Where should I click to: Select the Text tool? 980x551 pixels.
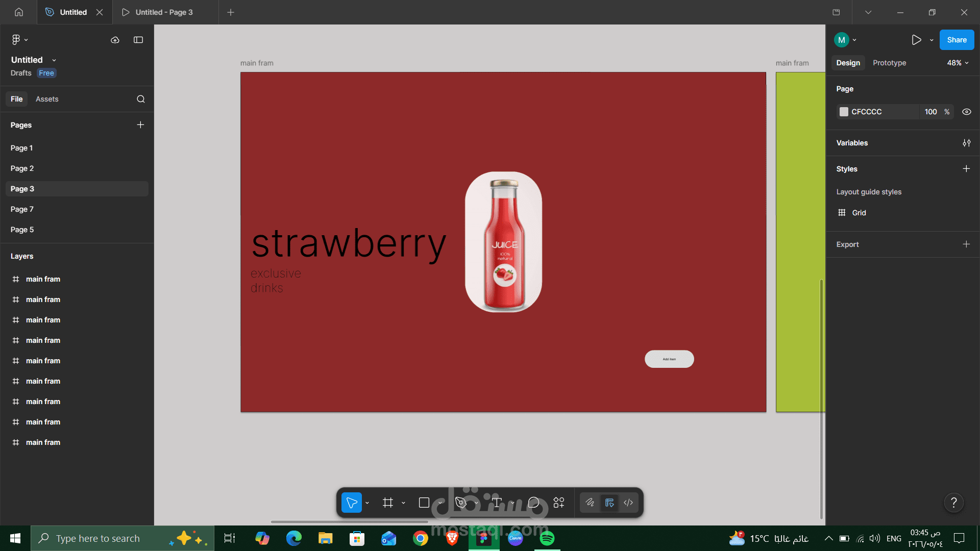pos(497,503)
